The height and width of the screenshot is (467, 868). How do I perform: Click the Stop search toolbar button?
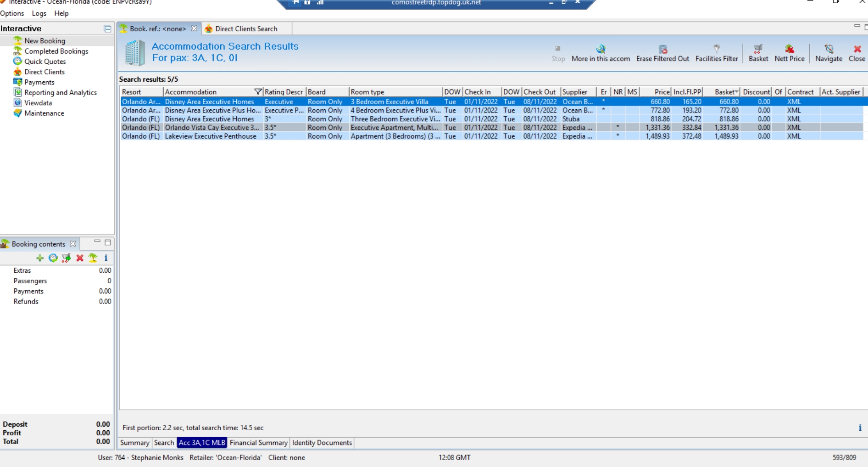558,53
